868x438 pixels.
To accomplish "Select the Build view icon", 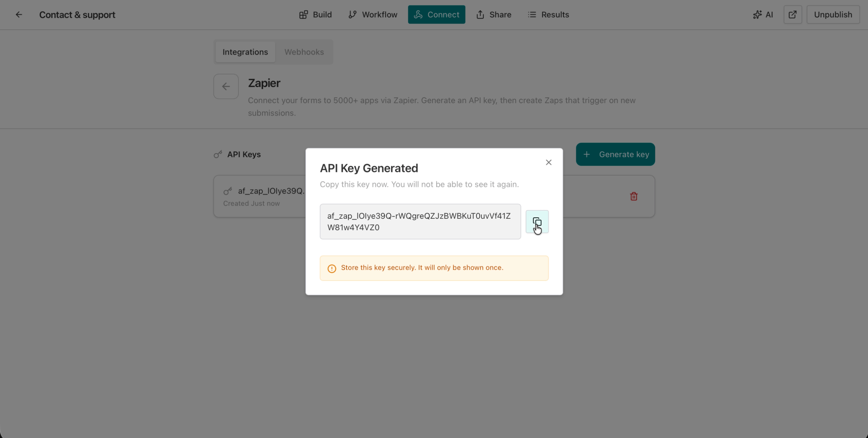I will click(x=303, y=14).
